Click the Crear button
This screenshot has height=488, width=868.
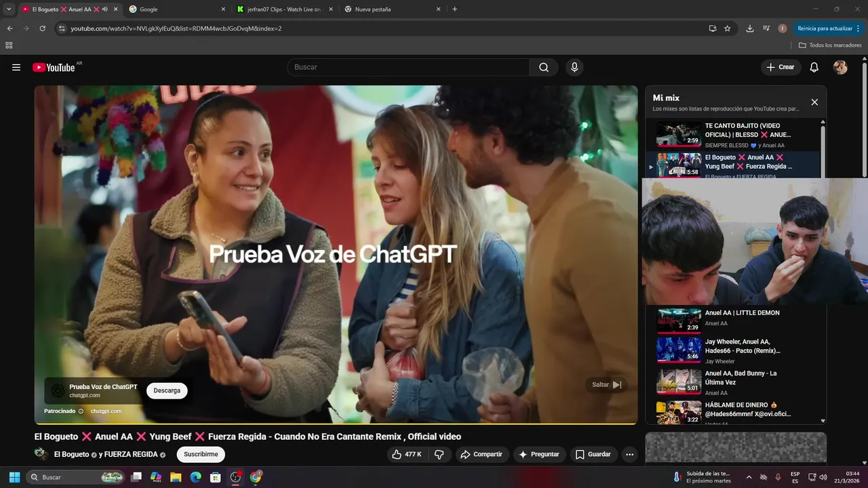(x=781, y=67)
